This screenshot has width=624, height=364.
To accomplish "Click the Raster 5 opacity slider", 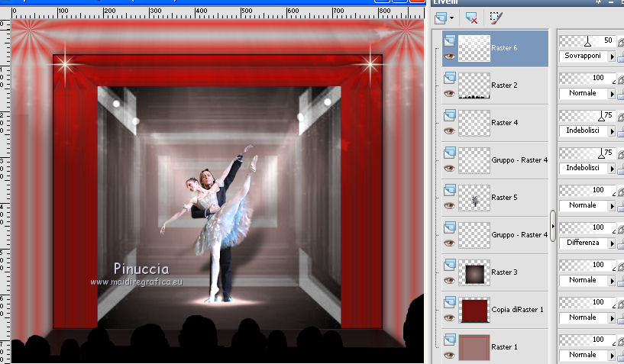I will pyautogui.click(x=587, y=190).
